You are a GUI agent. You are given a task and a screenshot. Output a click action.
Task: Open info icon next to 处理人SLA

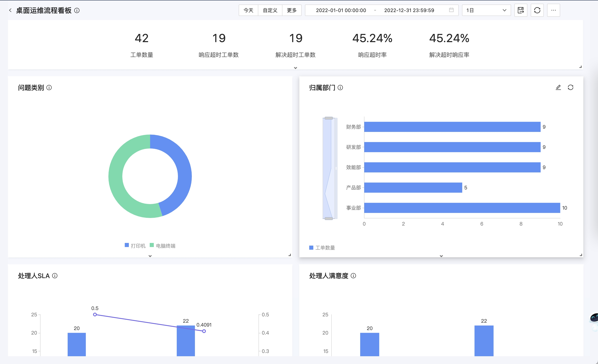coord(55,276)
